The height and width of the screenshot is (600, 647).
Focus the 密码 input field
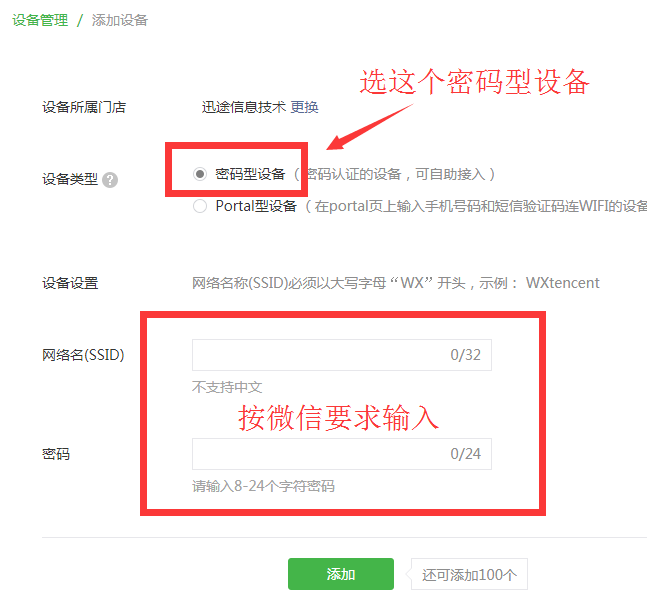(342, 454)
